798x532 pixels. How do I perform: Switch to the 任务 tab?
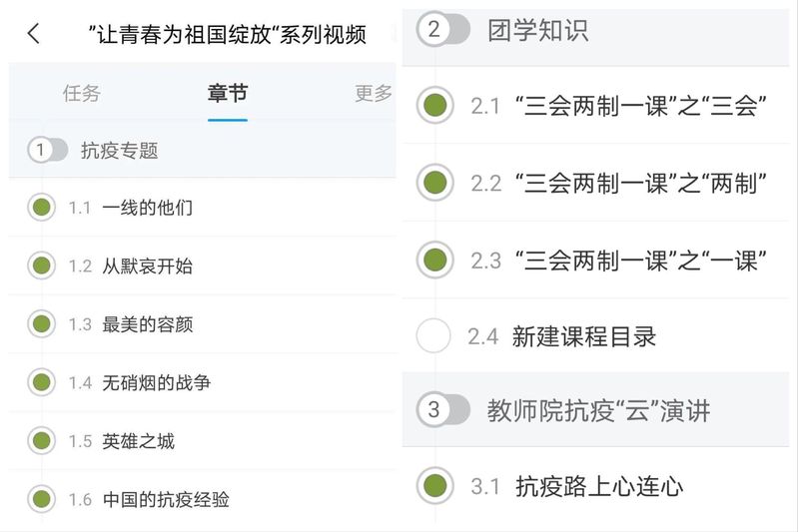pos(82,94)
